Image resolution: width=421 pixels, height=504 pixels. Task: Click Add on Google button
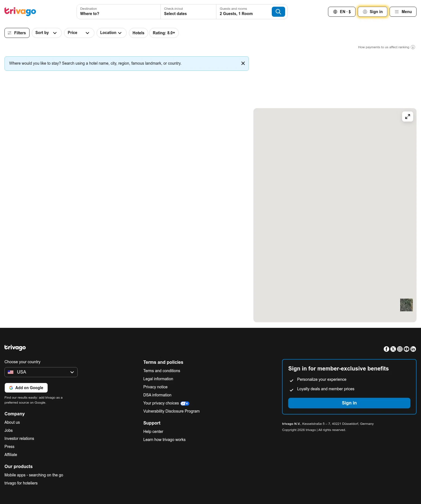[26, 388]
